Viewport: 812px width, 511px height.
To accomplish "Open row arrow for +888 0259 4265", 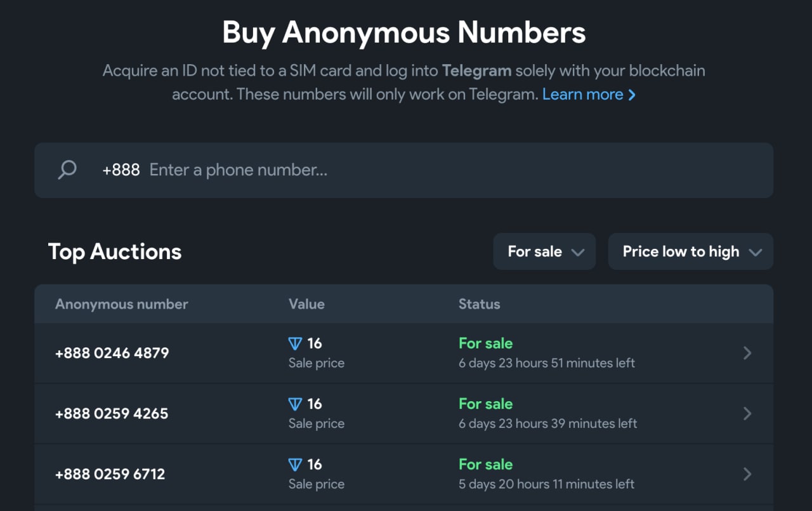I will [x=747, y=413].
